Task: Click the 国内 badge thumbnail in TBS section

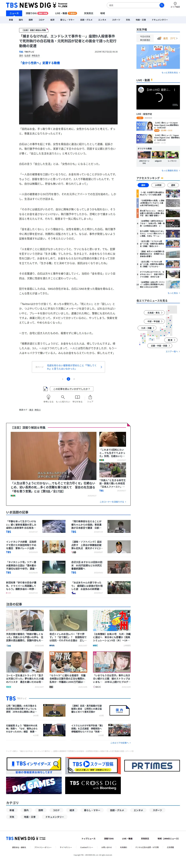Action: (119, 710)
